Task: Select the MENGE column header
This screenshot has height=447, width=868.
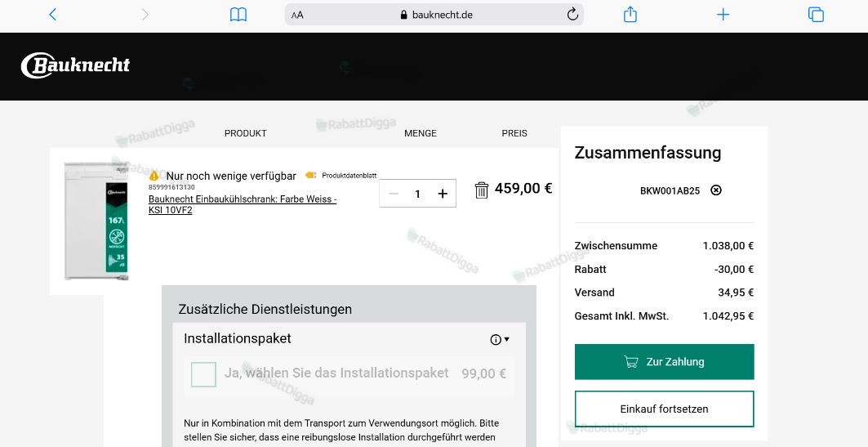Action: tap(421, 133)
